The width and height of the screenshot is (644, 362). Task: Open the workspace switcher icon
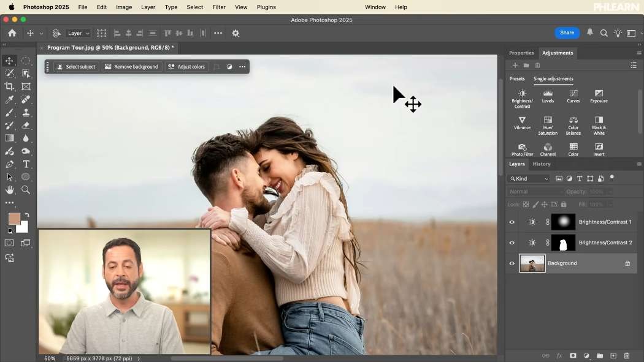tap(631, 33)
